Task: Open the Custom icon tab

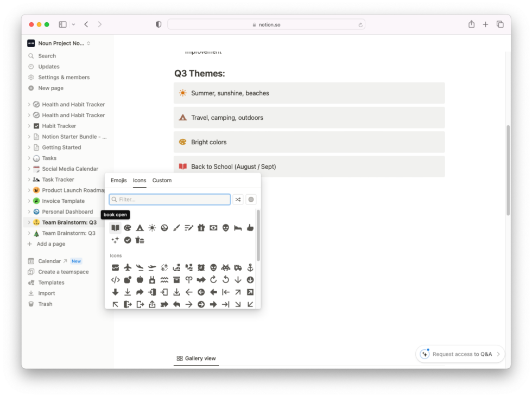Action: 162,180
